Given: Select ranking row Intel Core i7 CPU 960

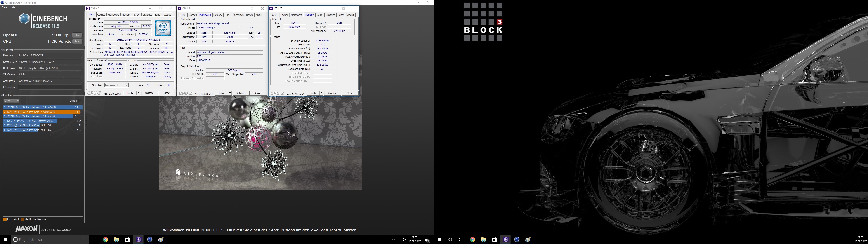Looking at the screenshot, I should tap(43, 125).
